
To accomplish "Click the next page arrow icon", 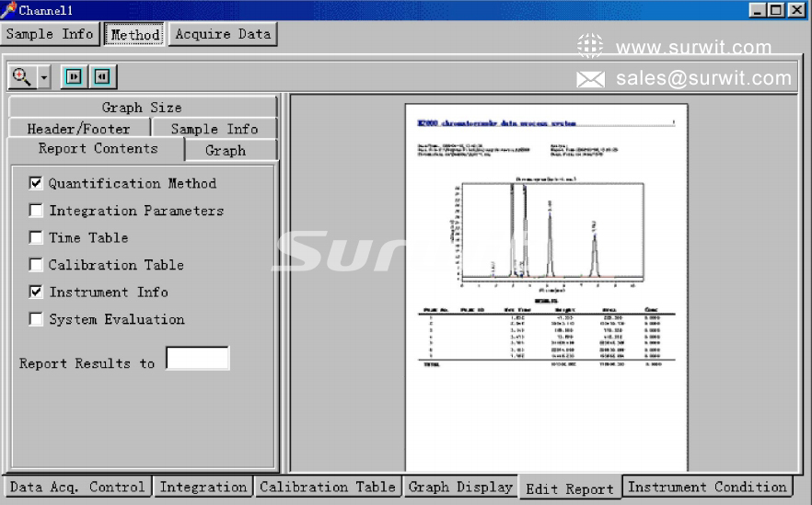I will click(75, 77).
